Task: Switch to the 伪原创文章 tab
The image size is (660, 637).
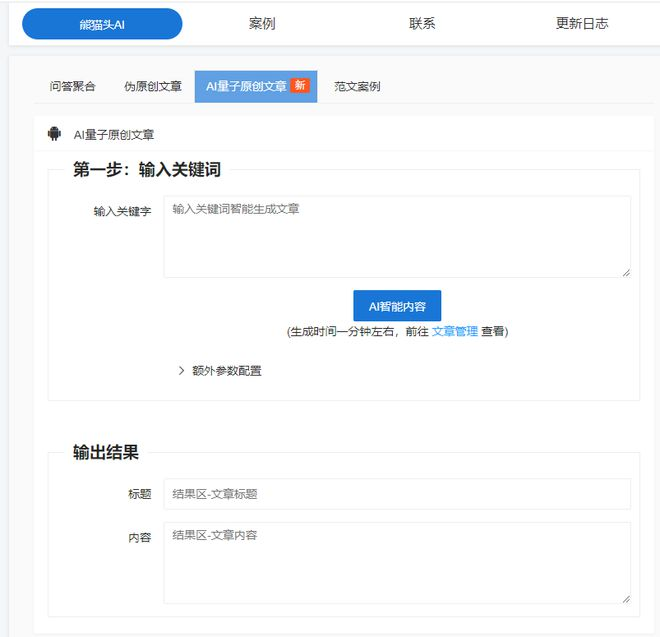Action: coord(153,87)
